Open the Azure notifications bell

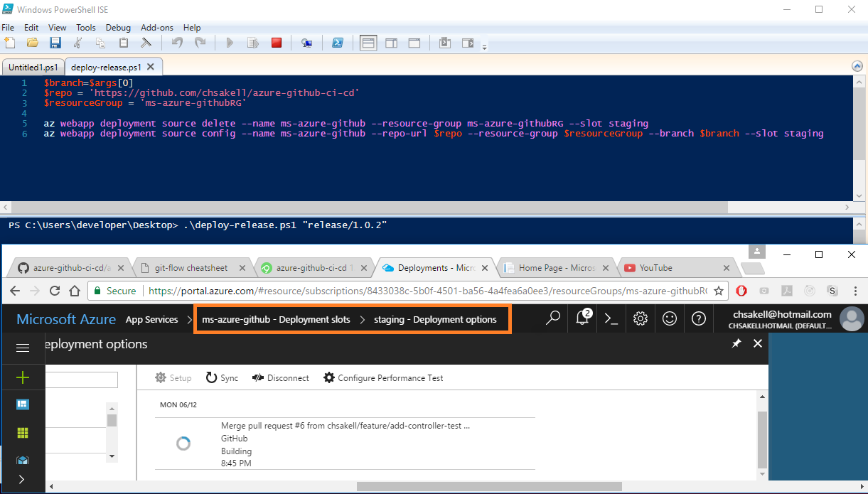[x=583, y=319]
